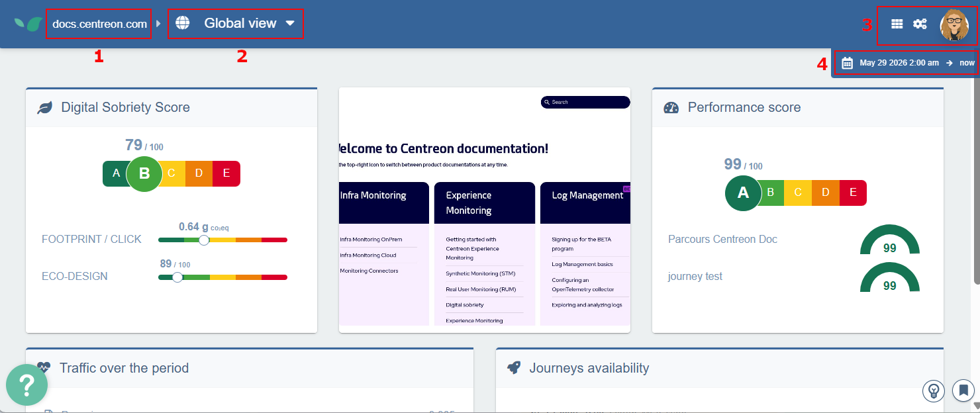Click the leaf icon of Digital Sobriety Score

(x=44, y=107)
